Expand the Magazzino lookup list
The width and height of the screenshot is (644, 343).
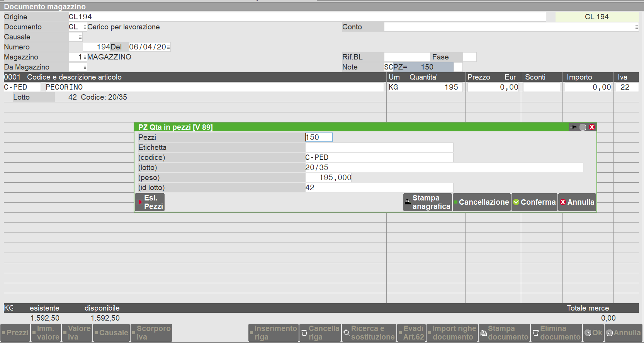(x=85, y=57)
